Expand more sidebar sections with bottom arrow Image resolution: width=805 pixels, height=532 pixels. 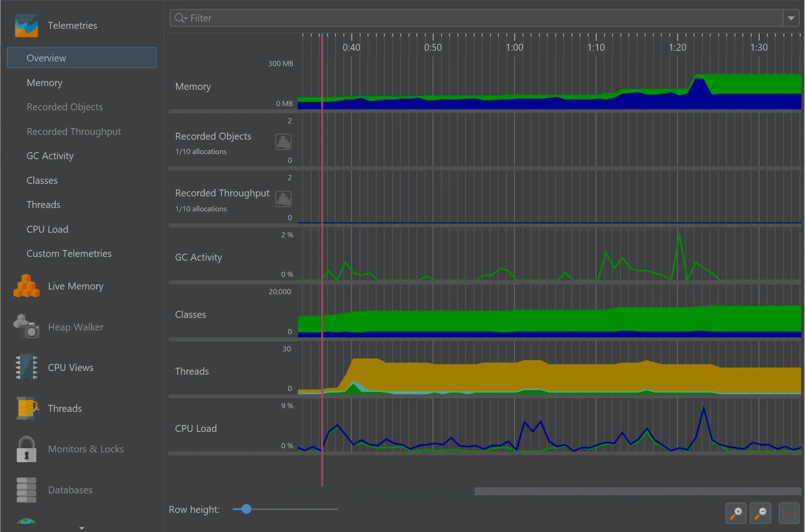(x=81, y=528)
